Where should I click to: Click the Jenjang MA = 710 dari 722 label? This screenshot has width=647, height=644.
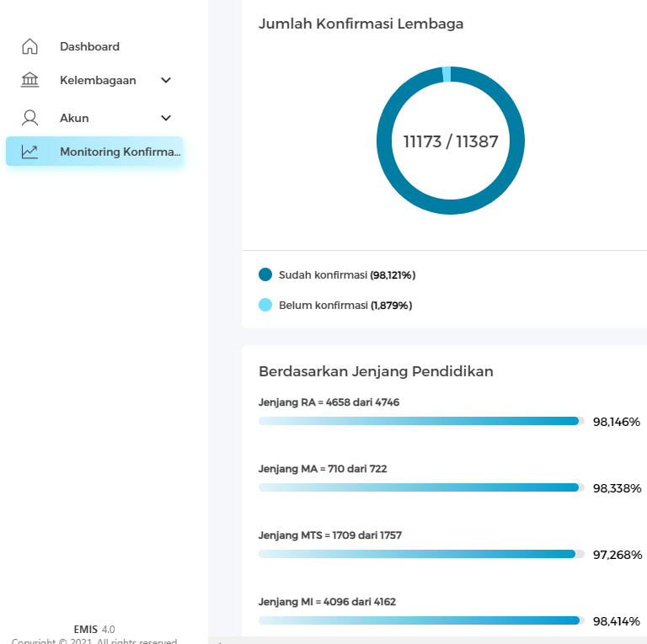(x=323, y=469)
